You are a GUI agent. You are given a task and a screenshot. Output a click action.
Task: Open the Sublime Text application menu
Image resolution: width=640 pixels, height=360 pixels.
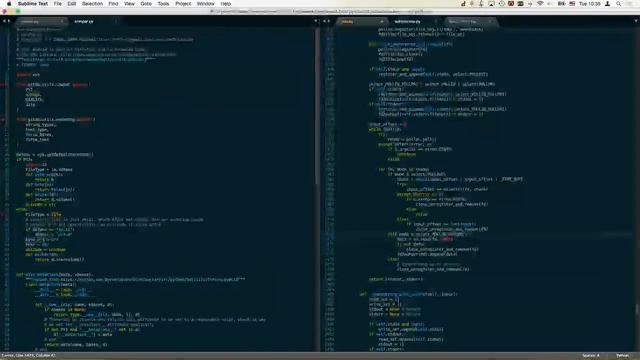33,4
